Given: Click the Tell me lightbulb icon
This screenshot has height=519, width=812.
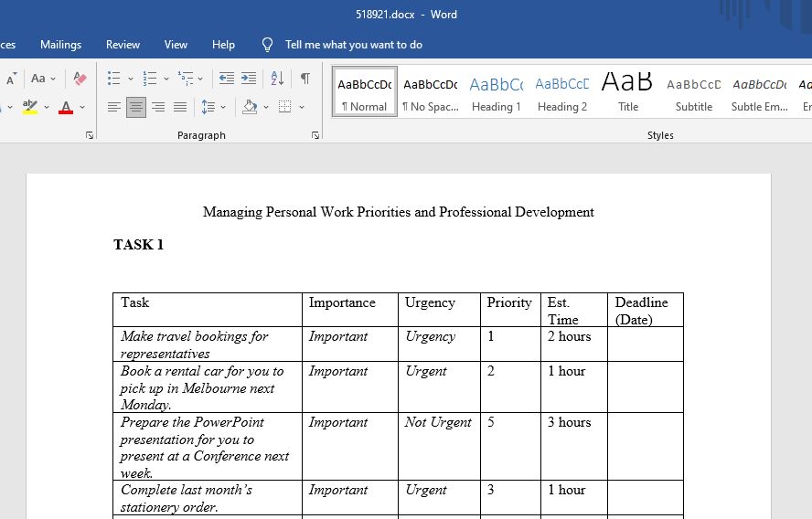Looking at the screenshot, I should [x=267, y=45].
